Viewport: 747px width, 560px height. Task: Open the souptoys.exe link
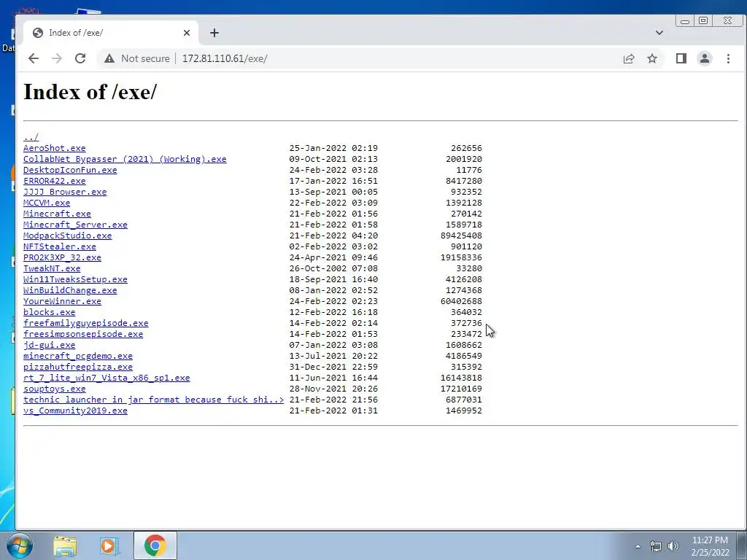click(x=54, y=389)
